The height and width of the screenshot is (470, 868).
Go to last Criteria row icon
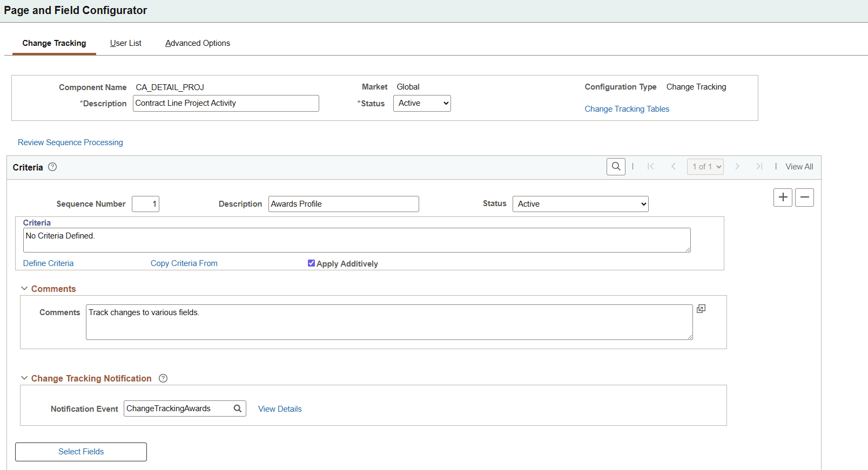[x=759, y=167]
